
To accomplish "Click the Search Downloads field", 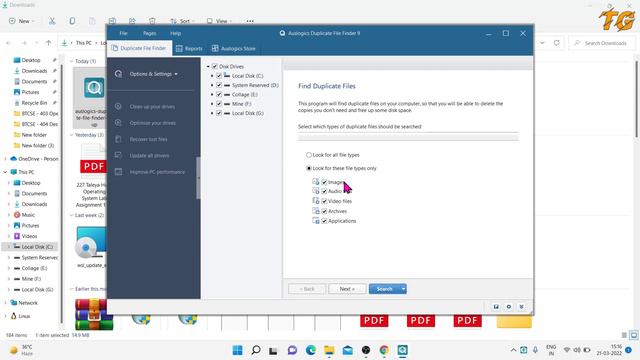I will (x=602, y=43).
